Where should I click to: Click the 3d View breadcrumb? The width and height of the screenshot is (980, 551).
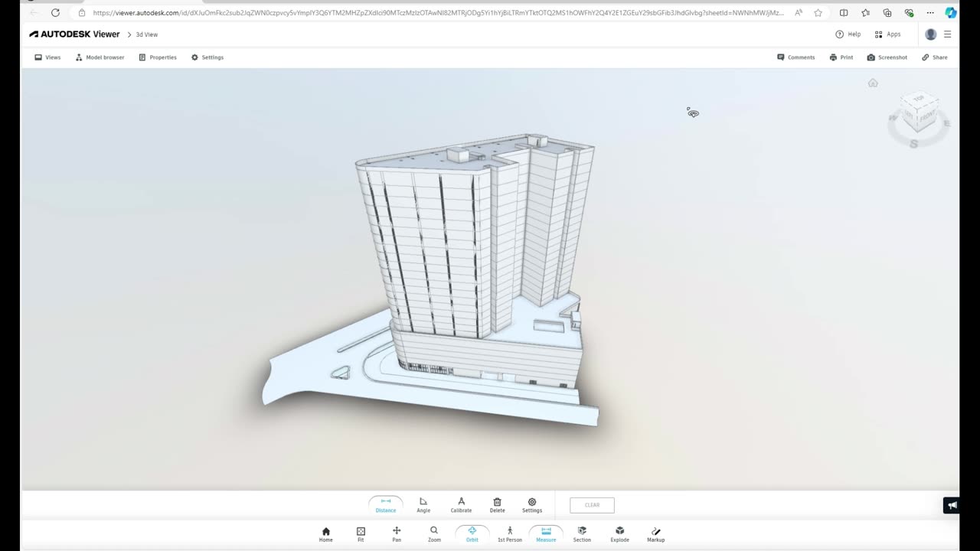[x=147, y=34]
